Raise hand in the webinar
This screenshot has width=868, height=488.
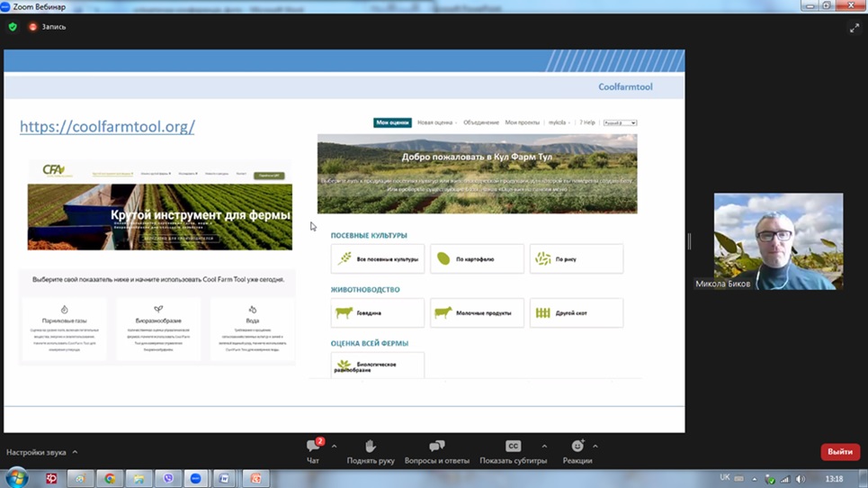(371, 451)
